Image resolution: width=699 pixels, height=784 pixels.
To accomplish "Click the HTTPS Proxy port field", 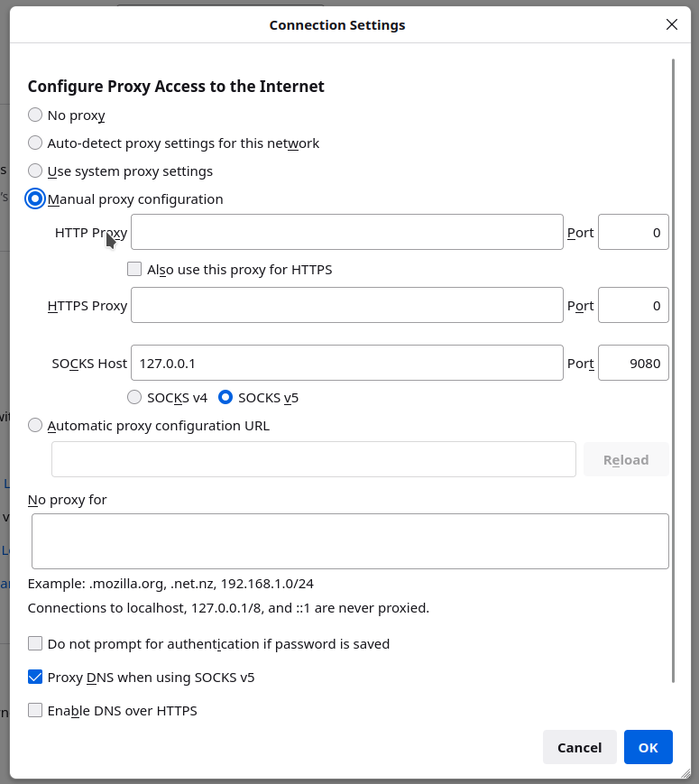I will 633,305.
